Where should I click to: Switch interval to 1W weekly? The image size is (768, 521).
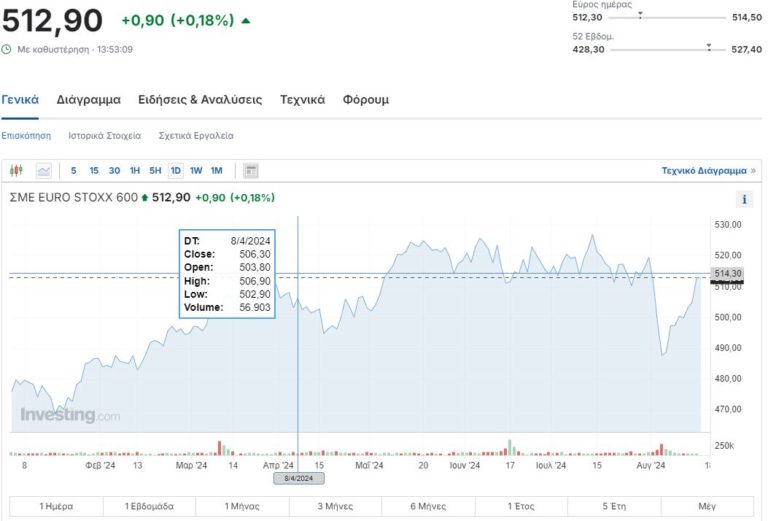[x=196, y=171]
